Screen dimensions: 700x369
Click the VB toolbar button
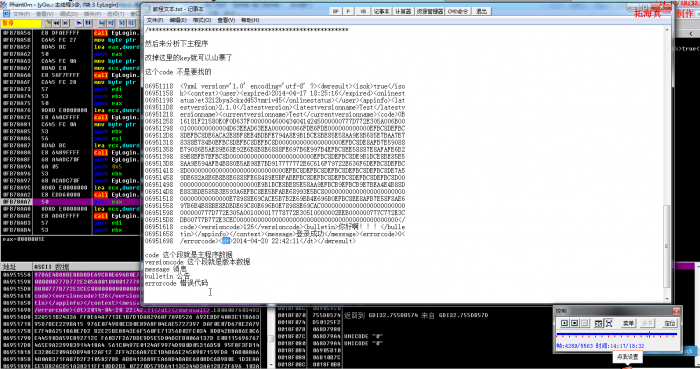click(363, 11)
